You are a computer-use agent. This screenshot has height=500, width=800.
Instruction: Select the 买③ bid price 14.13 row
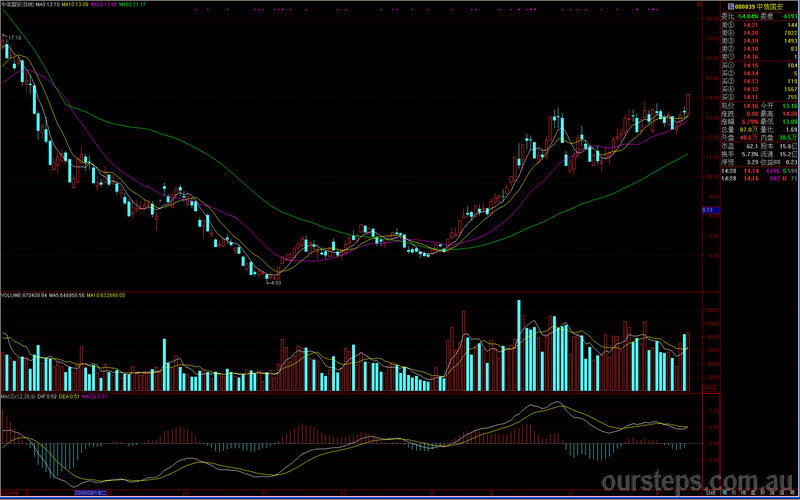(759, 81)
